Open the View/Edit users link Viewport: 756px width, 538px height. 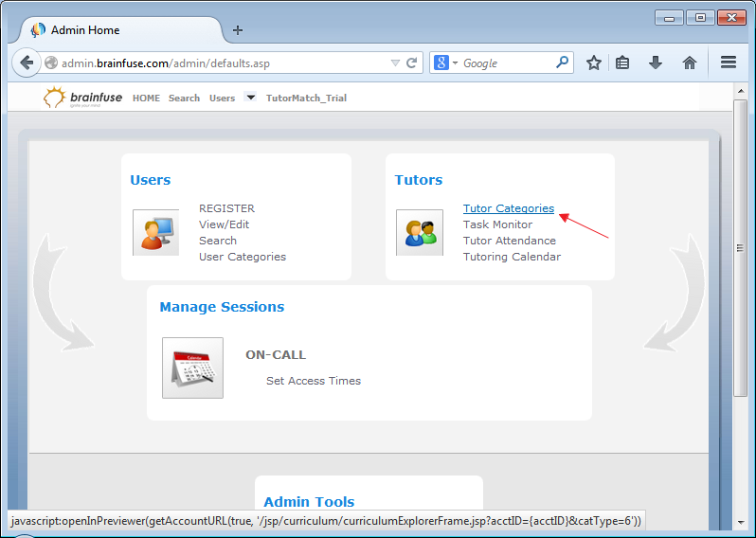point(224,224)
